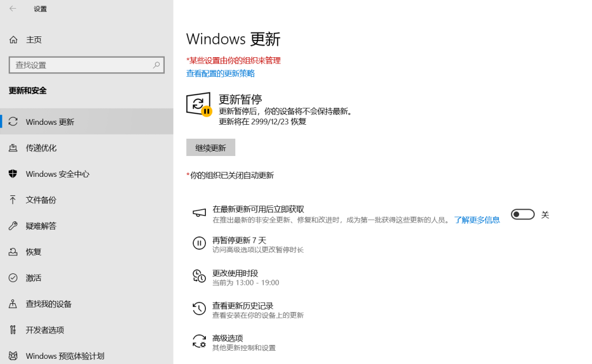Click the magnifier icon in the search box
This screenshot has height=364, width=592.
(156, 65)
